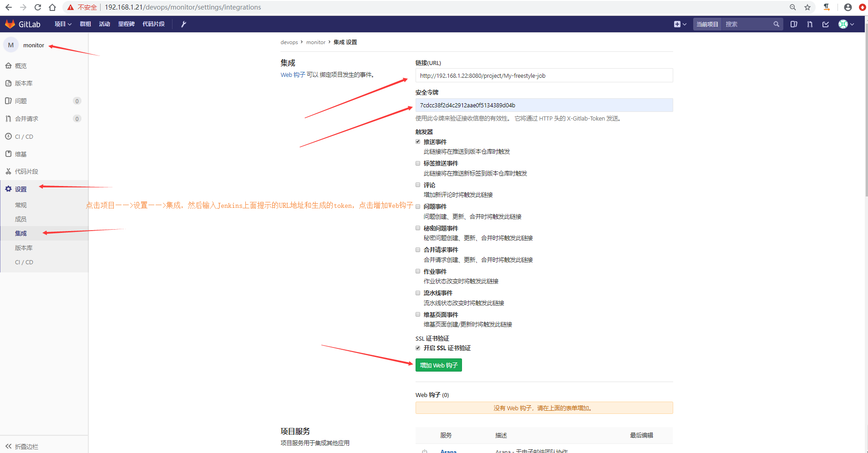Image resolution: width=868 pixels, height=453 pixels.
Task: Click devops breadcrumb link
Action: coord(289,42)
